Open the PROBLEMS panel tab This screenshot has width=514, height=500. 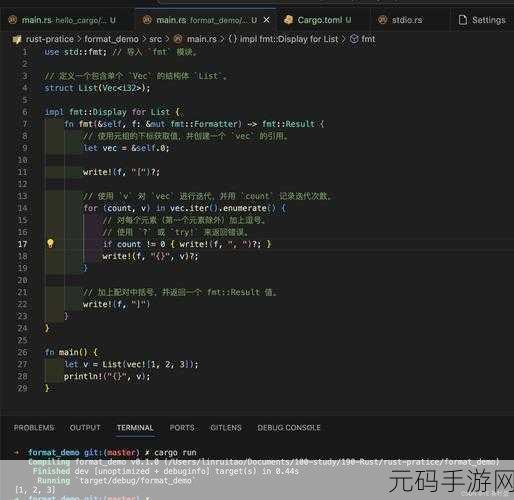(34, 428)
